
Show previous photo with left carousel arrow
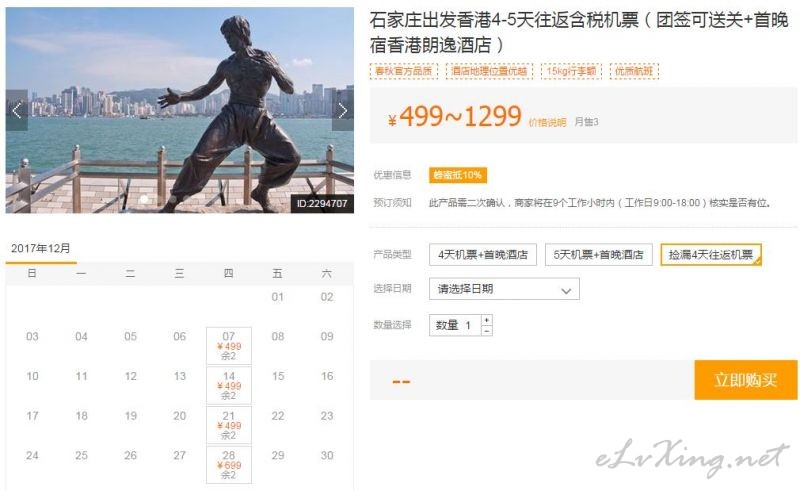click(16, 110)
